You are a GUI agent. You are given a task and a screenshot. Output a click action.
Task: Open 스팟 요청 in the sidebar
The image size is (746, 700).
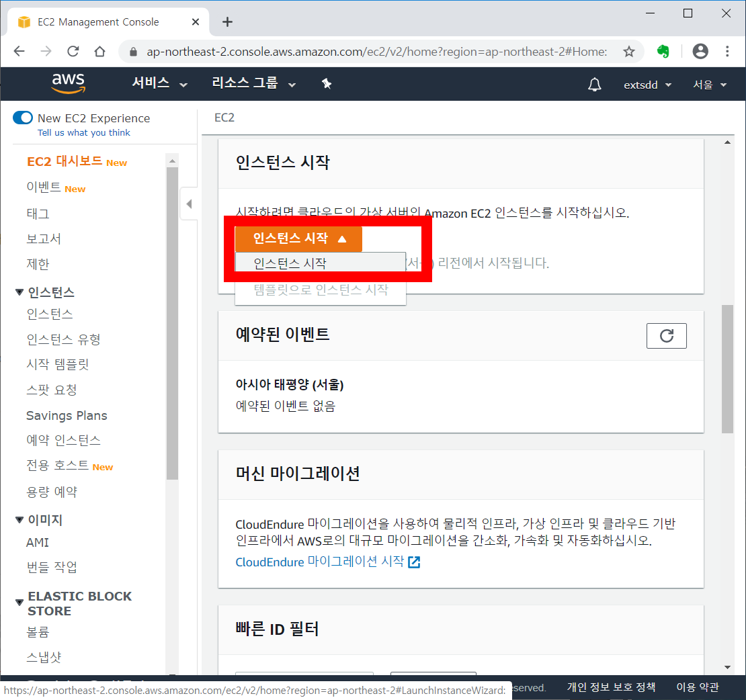51,390
